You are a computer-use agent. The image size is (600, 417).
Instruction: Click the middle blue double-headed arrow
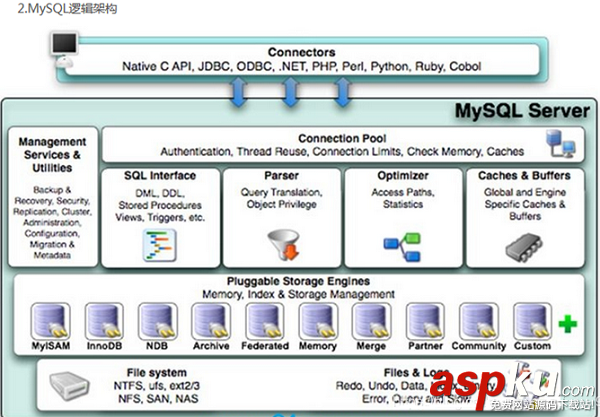click(x=290, y=92)
